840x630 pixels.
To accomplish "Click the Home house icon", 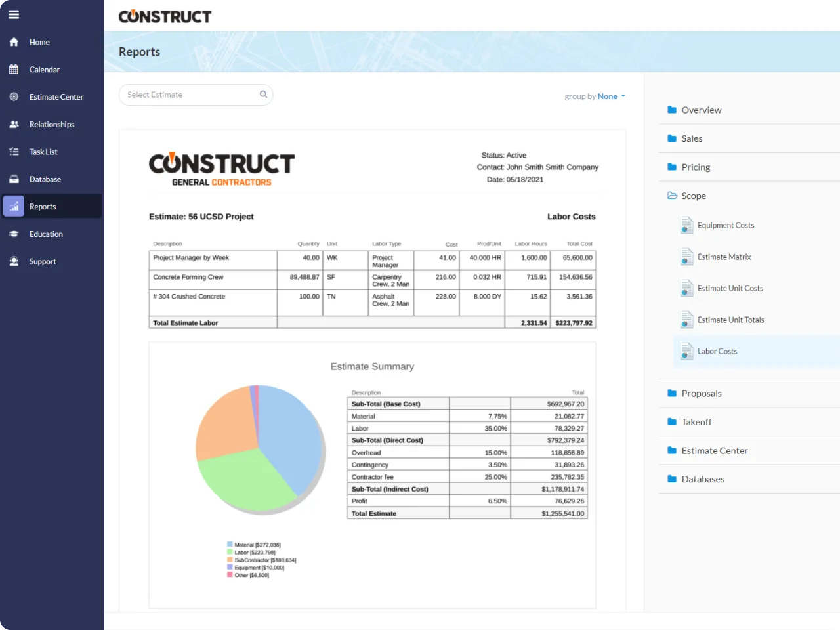I will (x=14, y=42).
